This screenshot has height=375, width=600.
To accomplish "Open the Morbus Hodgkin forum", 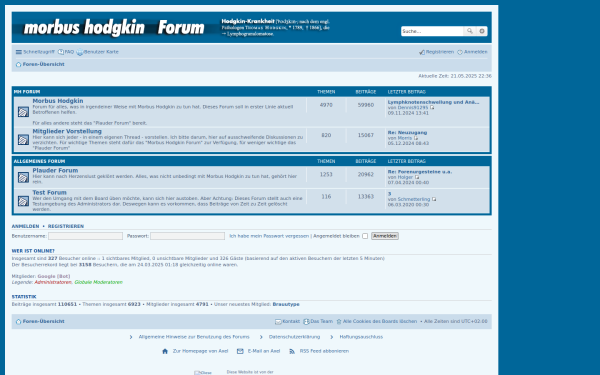I will [58, 101].
